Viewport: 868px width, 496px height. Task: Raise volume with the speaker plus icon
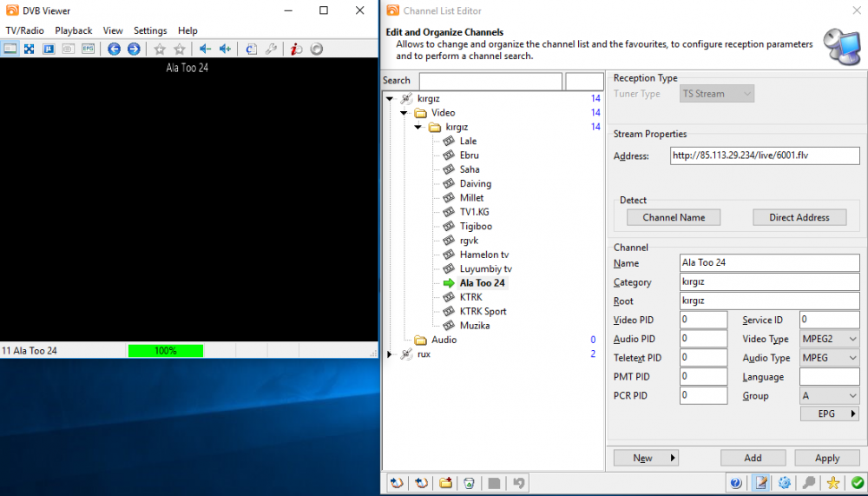point(225,49)
